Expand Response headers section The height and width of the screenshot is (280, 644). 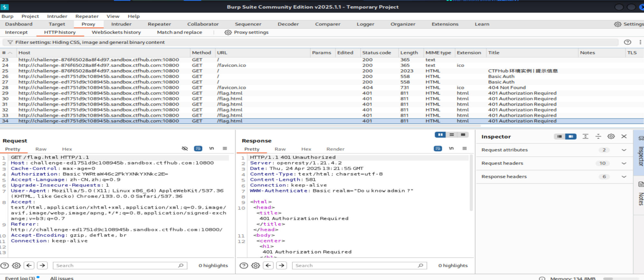click(x=624, y=177)
